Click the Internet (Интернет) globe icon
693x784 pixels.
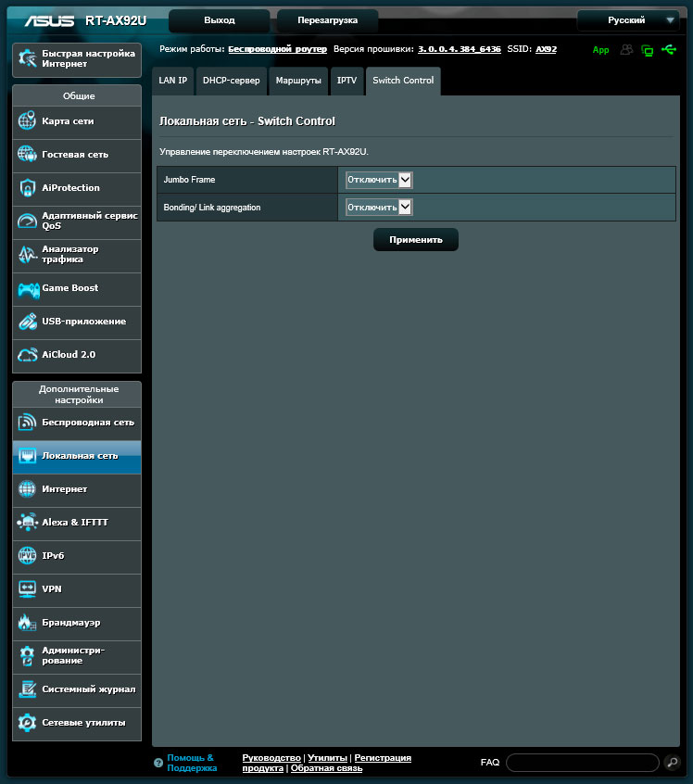coord(27,488)
